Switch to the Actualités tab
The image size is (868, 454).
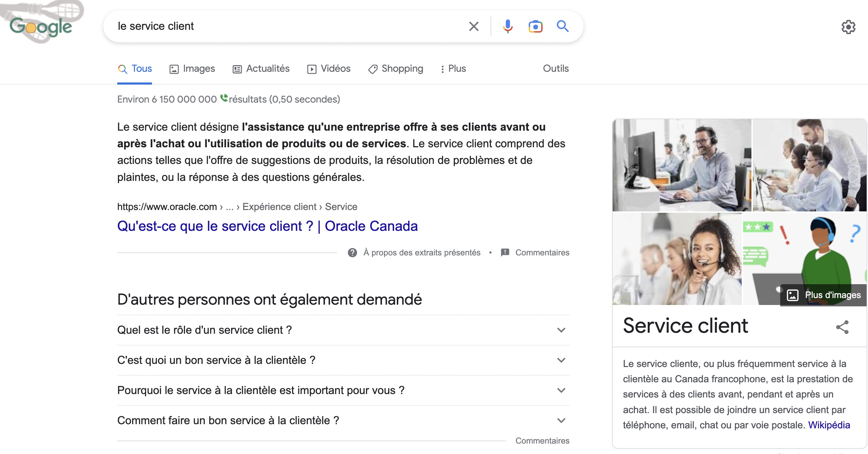point(261,69)
